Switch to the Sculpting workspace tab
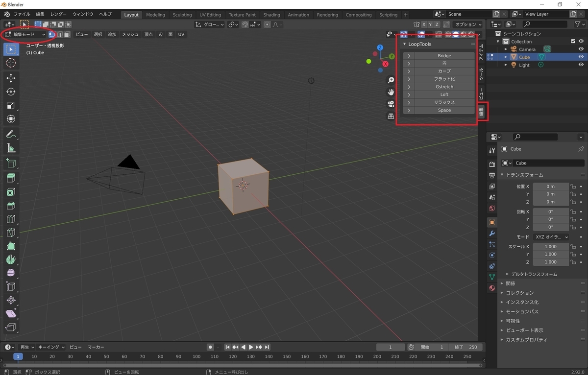 (x=182, y=15)
